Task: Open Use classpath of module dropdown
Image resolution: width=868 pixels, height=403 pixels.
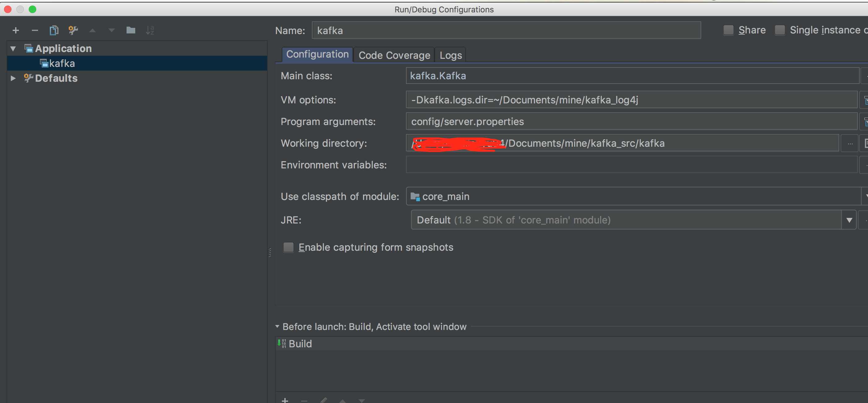Action: click(x=865, y=197)
